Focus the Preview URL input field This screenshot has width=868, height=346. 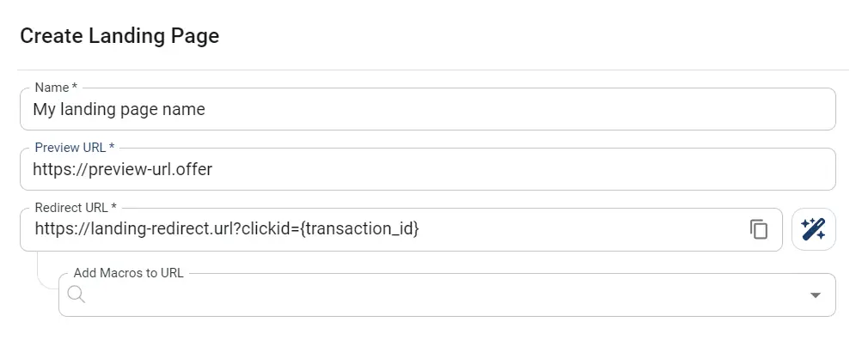coord(428,168)
